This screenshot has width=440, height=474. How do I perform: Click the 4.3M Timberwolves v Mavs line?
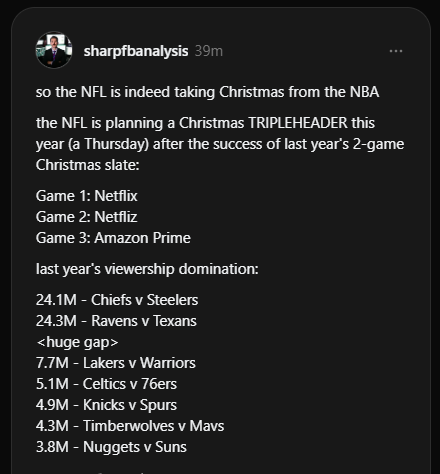(130, 426)
